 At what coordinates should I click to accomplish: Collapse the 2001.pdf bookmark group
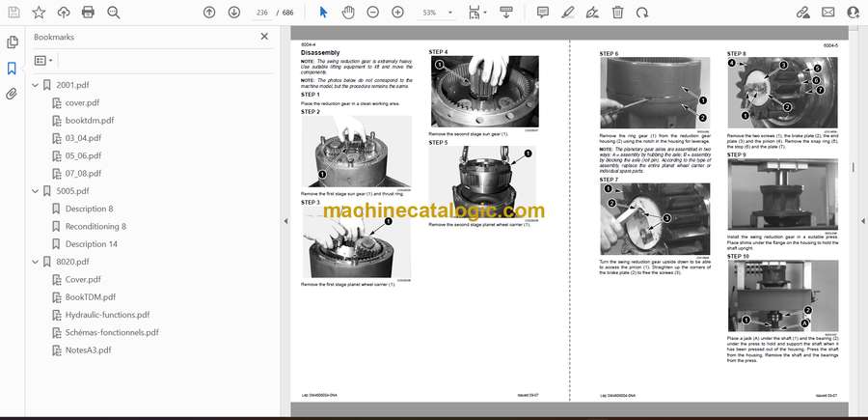tap(36, 85)
